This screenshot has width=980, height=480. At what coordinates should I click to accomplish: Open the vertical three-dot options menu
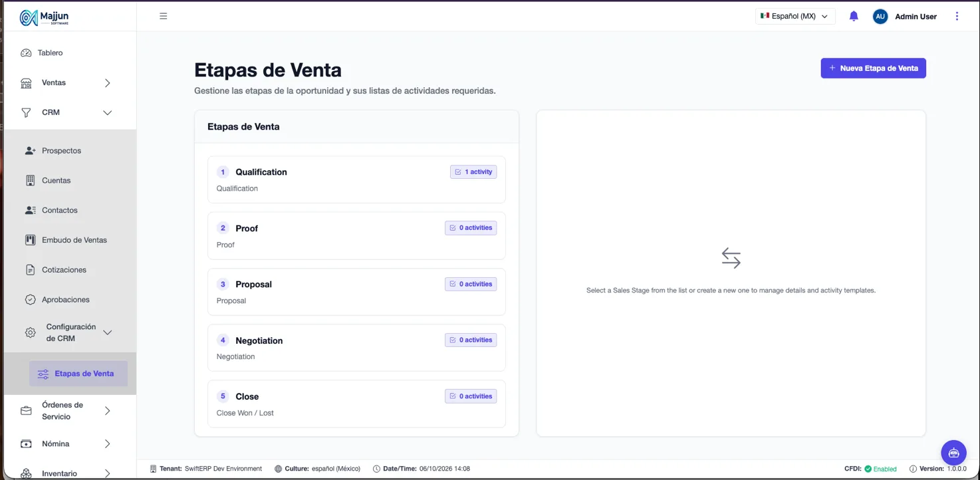tap(957, 17)
